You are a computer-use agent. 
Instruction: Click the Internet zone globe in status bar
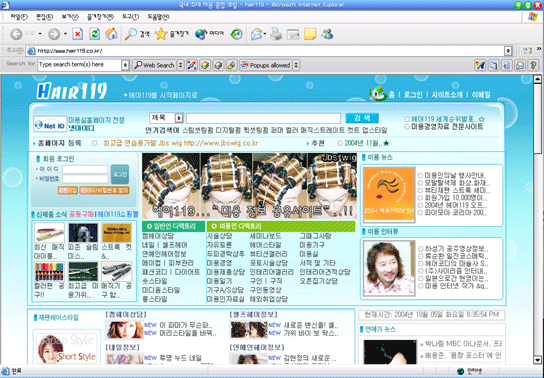point(461,371)
